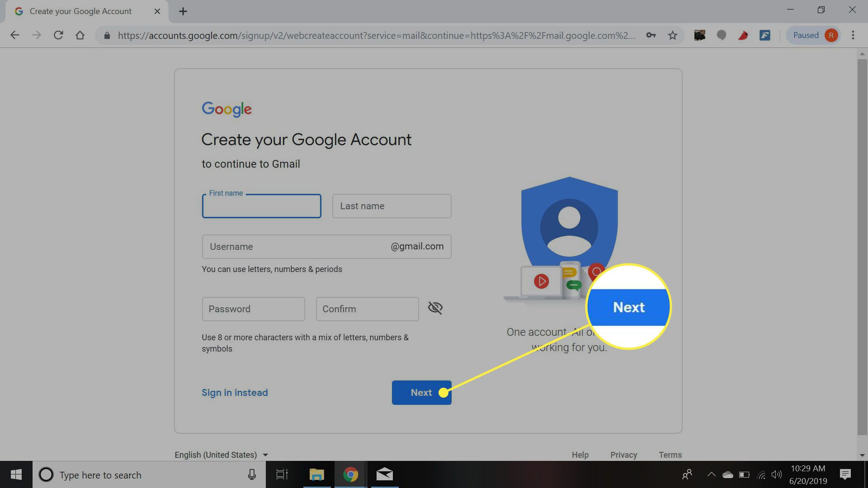
Task: Click the red bird extension icon
Action: click(743, 35)
